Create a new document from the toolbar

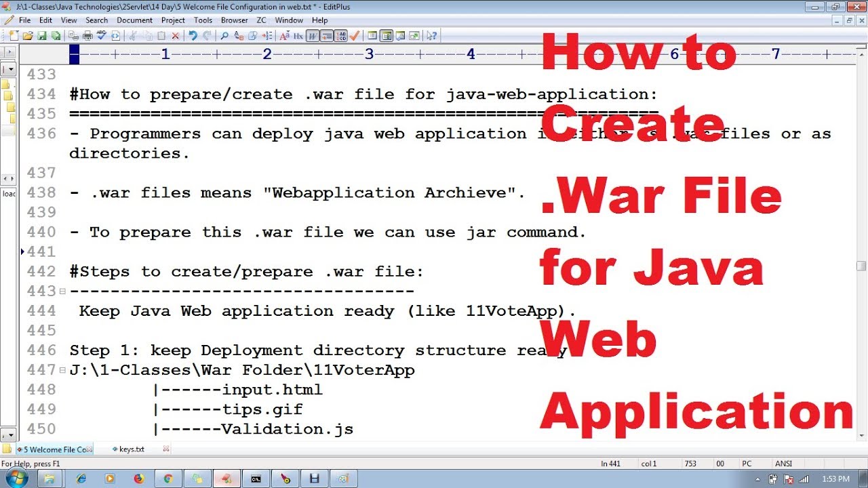14,35
